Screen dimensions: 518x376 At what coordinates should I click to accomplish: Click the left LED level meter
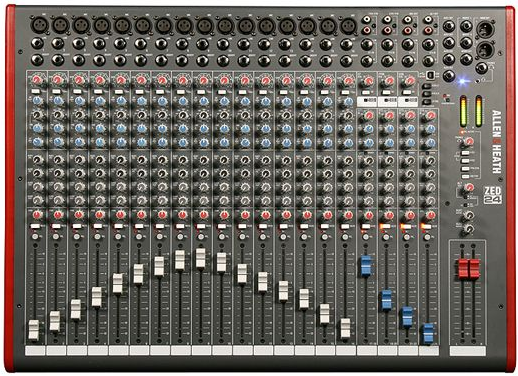point(463,111)
